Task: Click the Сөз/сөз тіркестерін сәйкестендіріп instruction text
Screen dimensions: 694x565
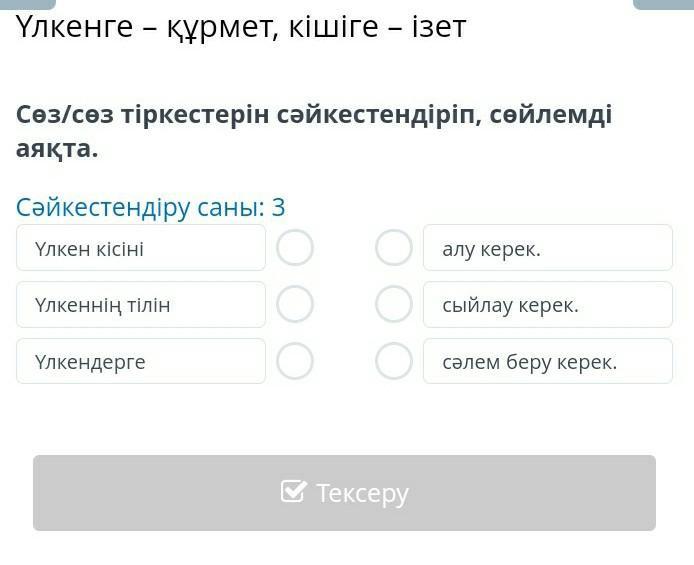Action: click(x=313, y=114)
